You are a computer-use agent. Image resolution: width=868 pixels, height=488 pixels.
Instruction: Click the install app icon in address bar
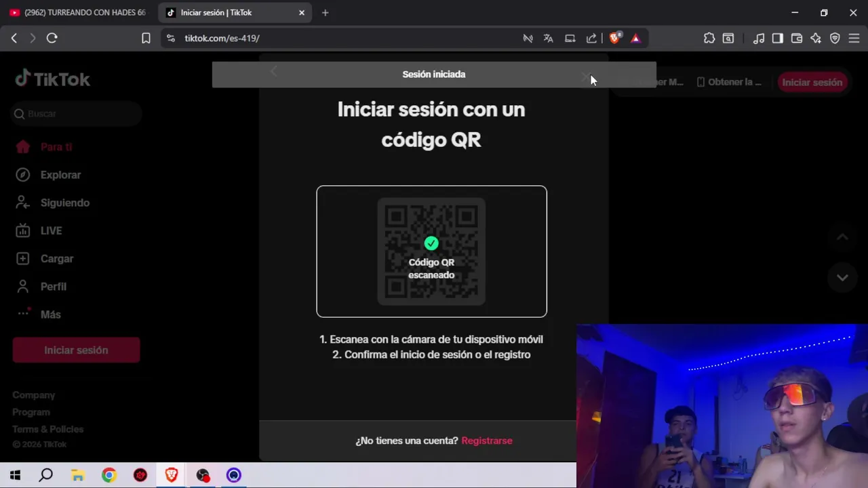point(570,39)
